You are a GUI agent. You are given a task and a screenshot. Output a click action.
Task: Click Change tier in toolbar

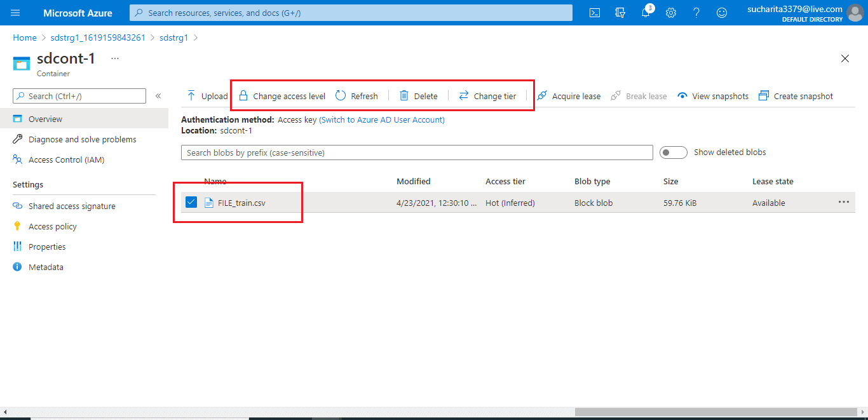point(487,96)
